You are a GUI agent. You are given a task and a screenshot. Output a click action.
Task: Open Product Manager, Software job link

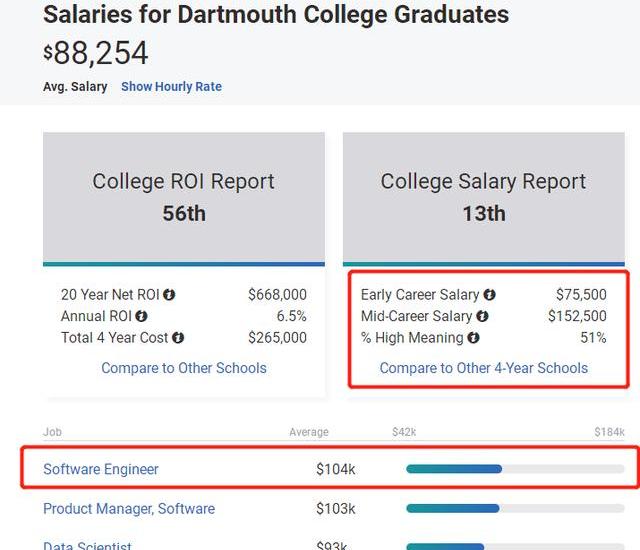tap(129, 509)
